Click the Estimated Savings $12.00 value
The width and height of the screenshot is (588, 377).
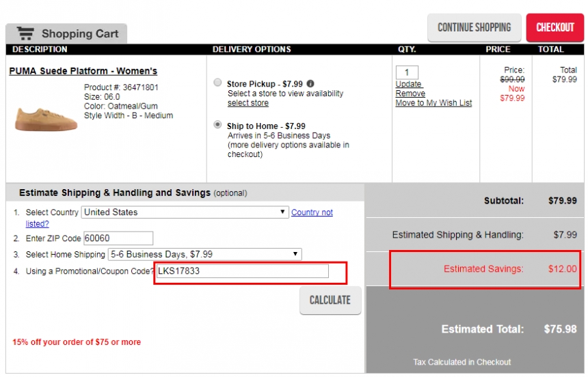(x=562, y=268)
